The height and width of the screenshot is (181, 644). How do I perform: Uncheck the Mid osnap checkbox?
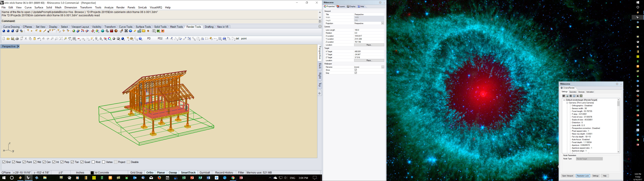coord(35,162)
